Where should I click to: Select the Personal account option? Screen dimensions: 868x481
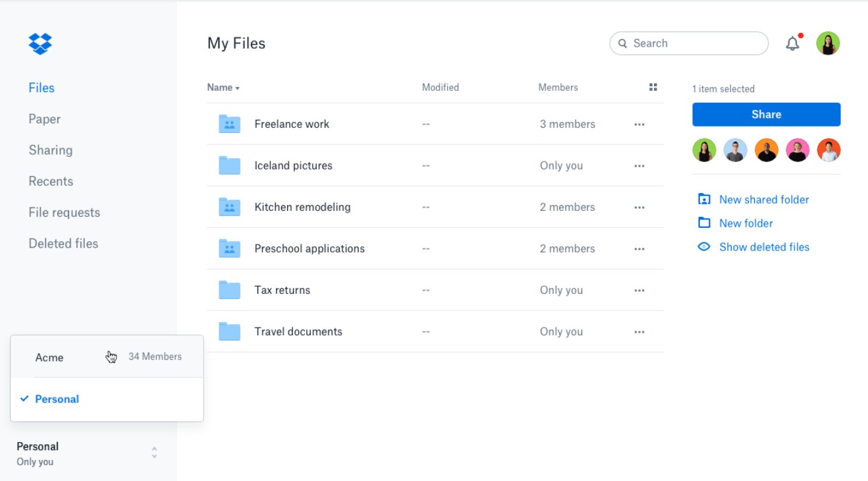57,399
